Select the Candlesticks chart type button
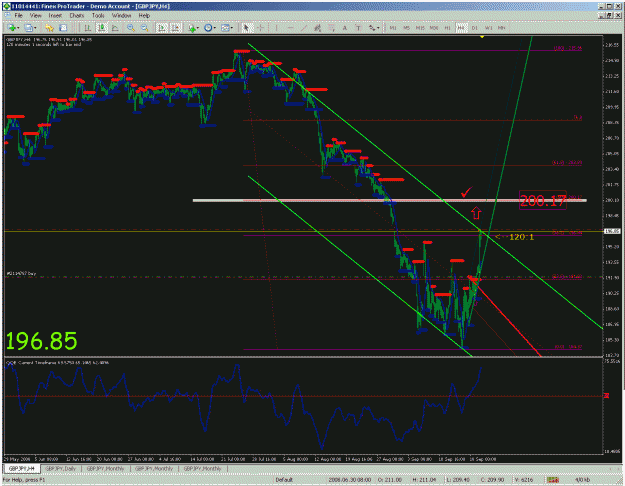This screenshot has height=486, width=625. point(102,28)
